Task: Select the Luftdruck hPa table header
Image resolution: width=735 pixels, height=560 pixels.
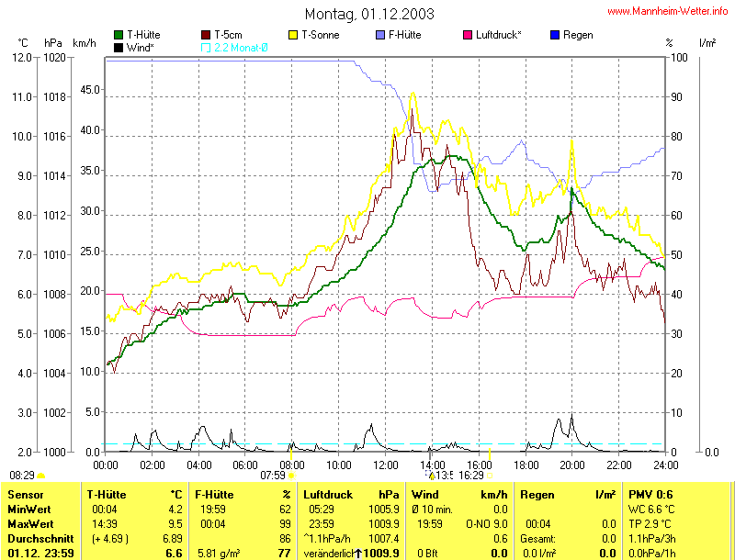Action: click(349, 495)
